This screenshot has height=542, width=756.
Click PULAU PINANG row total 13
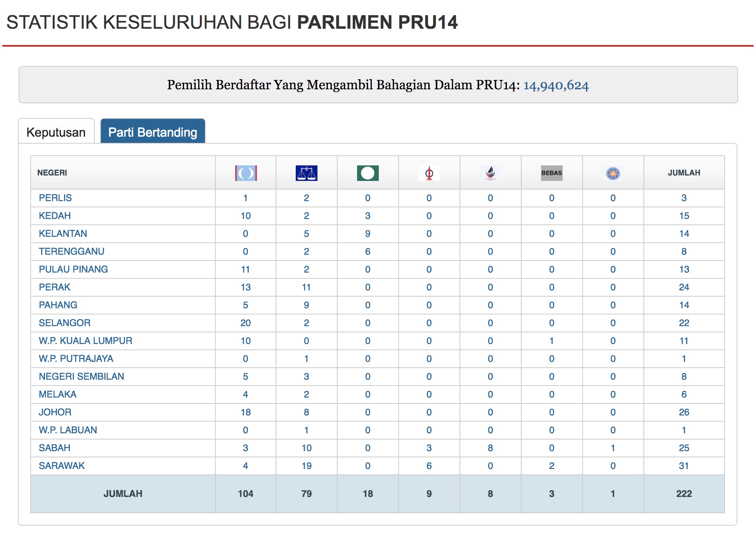tap(684, 269)
